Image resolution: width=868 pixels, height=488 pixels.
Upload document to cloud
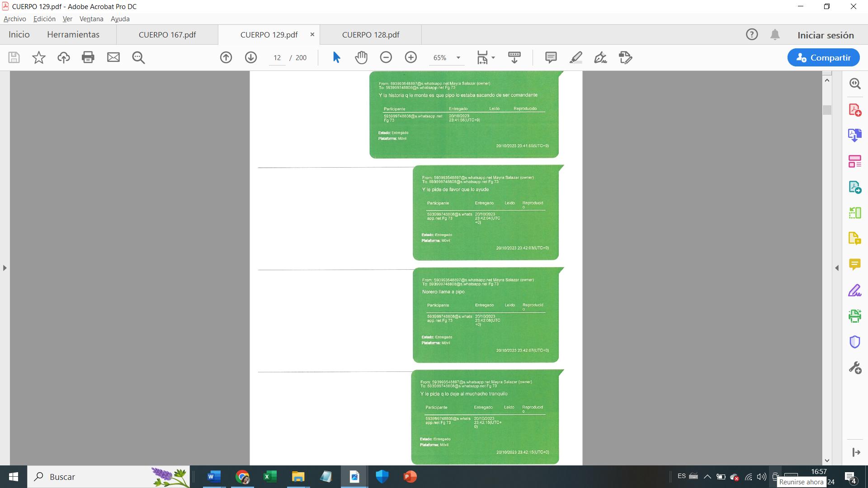click(64, 57)
